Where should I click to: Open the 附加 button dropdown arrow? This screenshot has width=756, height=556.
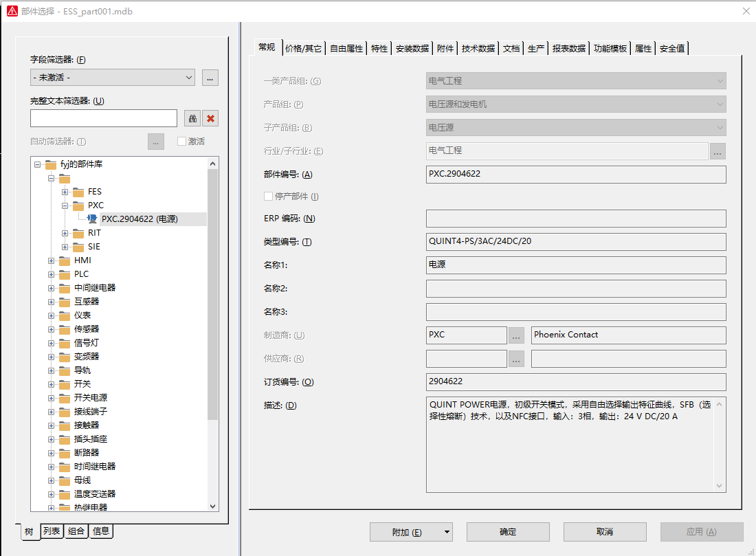pyautogui.click(x=447, y=532)
